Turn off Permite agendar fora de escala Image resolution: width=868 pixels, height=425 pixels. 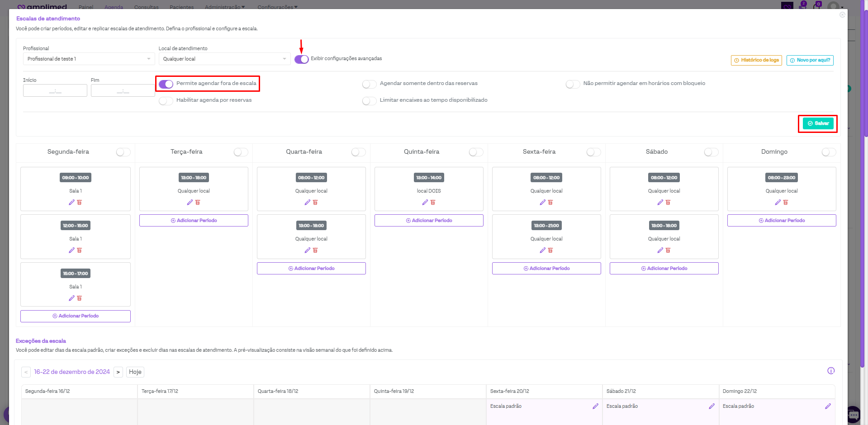pyautogui.click(x=166, y=84)
